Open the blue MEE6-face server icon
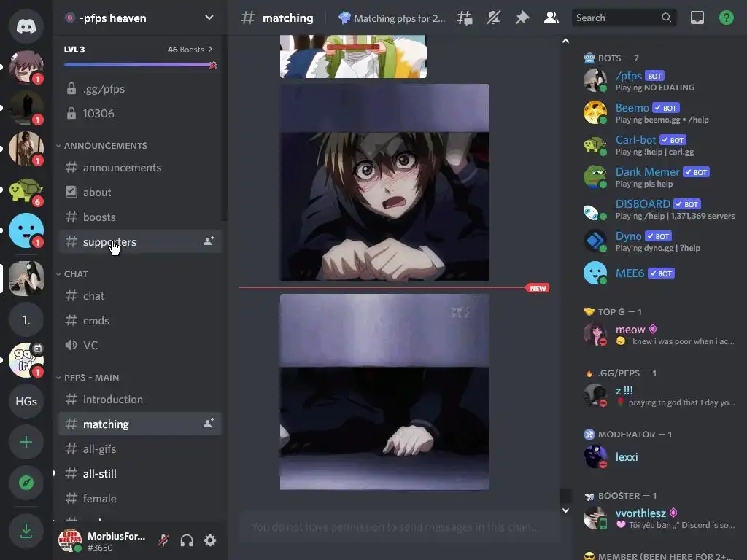Viewport: 747px width, 560px height. coord(26,230)
